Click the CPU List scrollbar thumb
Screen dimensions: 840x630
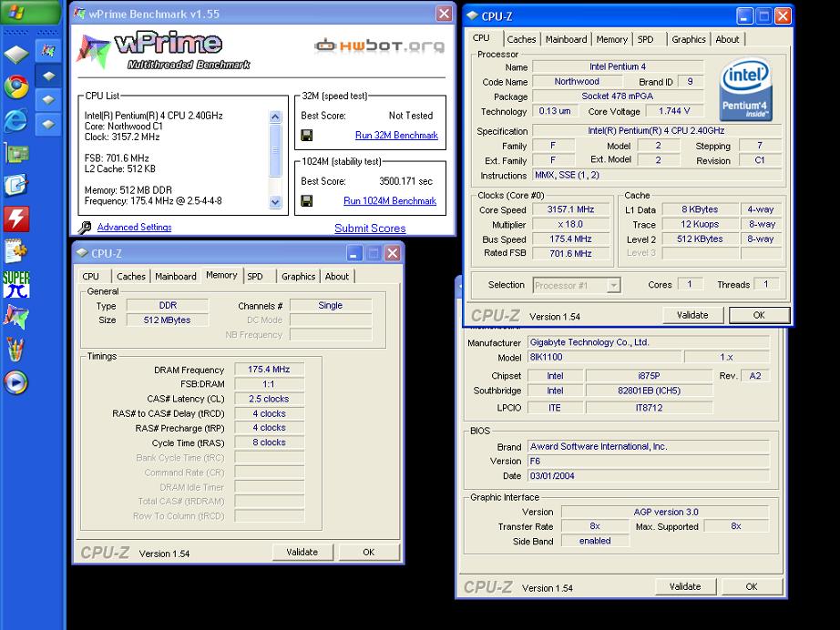(x=275, y=150)
